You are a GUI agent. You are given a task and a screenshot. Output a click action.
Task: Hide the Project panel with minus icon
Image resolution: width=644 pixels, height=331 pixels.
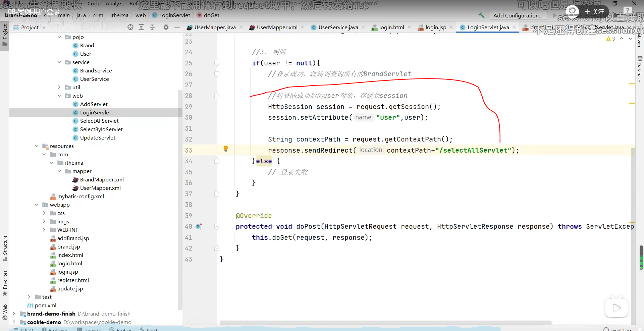(x=177, y=27)
